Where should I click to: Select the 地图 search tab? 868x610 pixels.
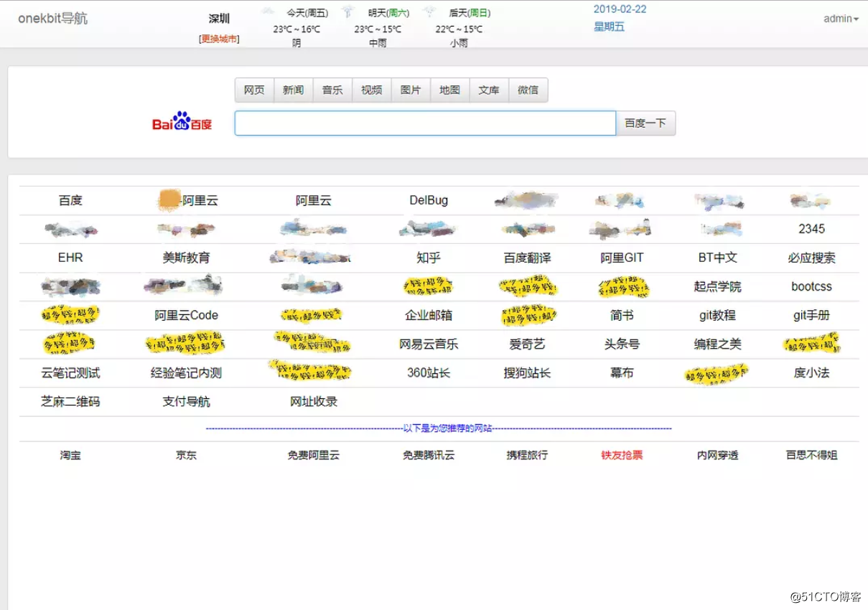(449, 90)
